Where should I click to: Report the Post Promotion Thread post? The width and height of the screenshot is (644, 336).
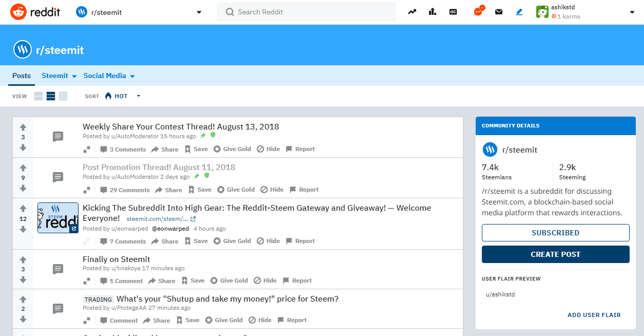pyautogui.click(x=304, y=190)
